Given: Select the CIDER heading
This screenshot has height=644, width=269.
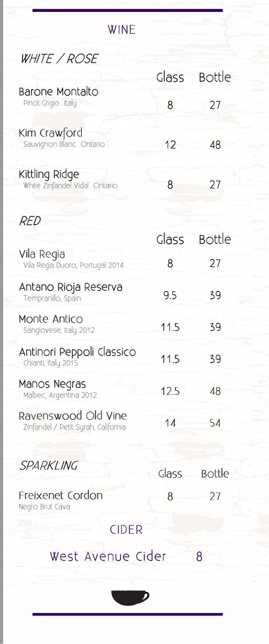Looking at the screenshot, I should (x=126, y=530).
